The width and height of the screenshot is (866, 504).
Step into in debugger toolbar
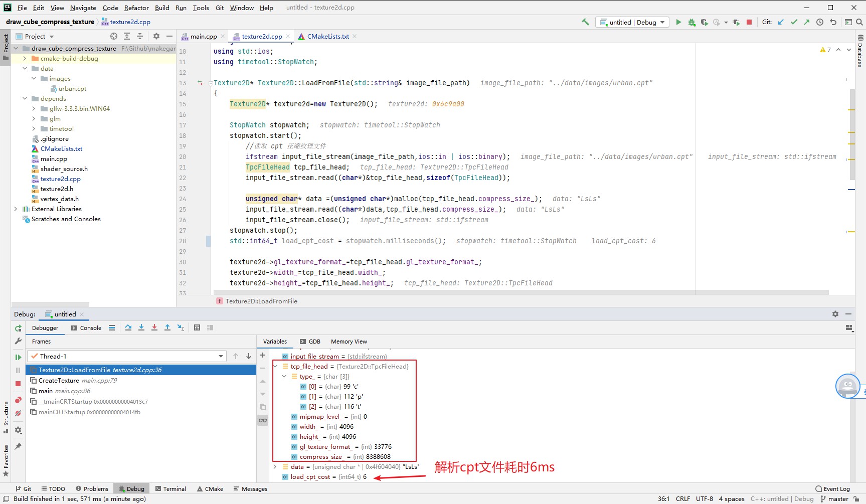(141, 327)
